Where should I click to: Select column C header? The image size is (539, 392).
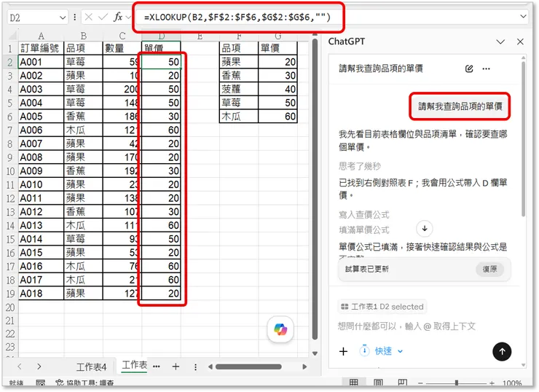[122, 36]
